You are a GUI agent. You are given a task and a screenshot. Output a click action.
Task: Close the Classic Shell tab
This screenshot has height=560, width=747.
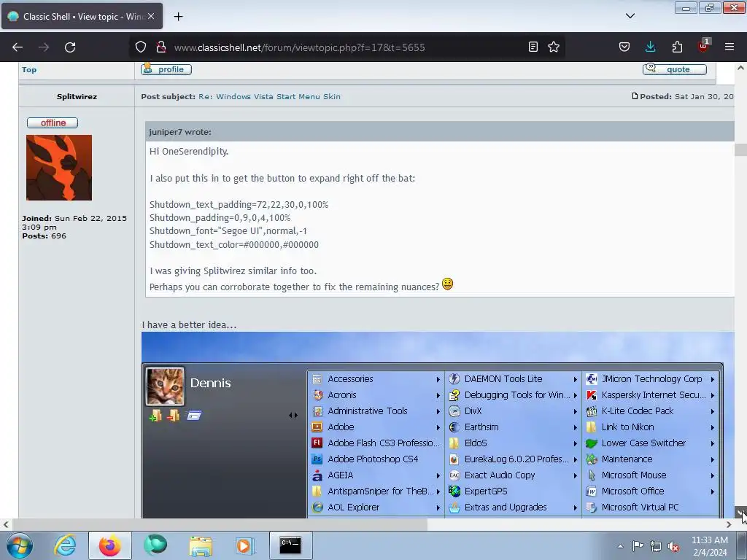pos(151,16)
